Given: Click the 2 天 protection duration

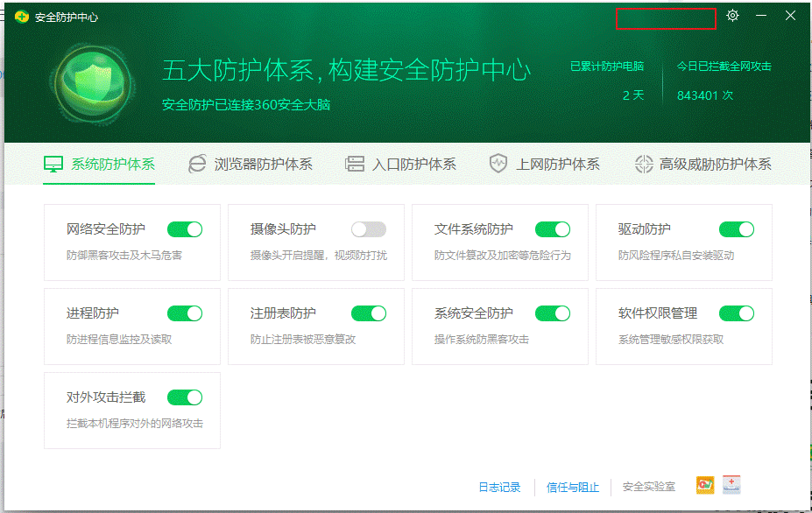Looking at the screenshot, I should (x=633, y=95).
